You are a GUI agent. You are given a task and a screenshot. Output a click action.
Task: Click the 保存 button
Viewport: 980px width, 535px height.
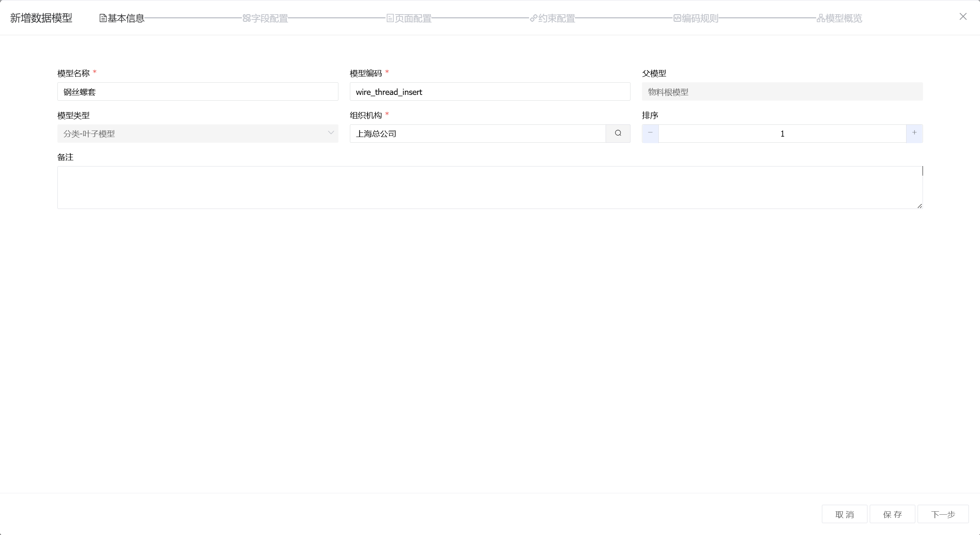point(892,514)
